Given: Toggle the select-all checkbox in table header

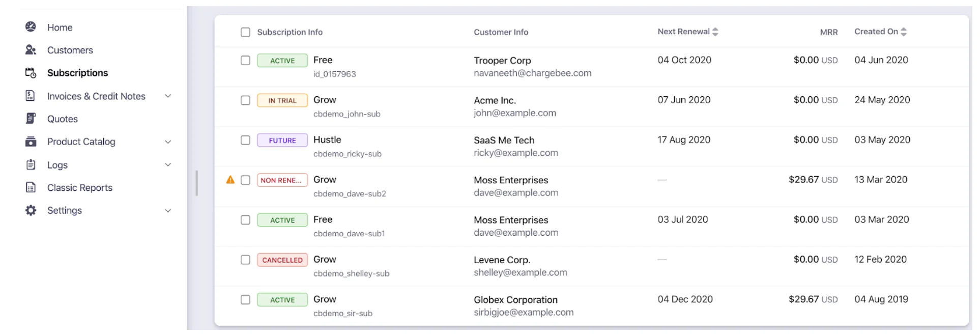Looking at the screenshot, I should tap(245, 32).
